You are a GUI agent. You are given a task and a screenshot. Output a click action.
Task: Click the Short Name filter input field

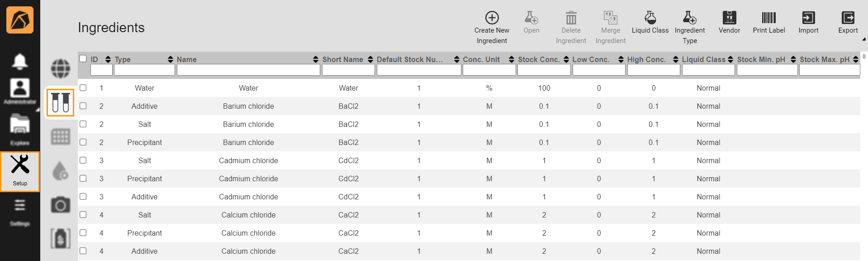click(x=348, y=70)
